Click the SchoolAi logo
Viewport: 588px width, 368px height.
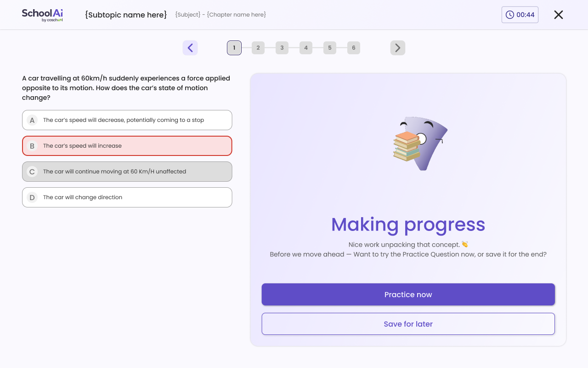42,15
